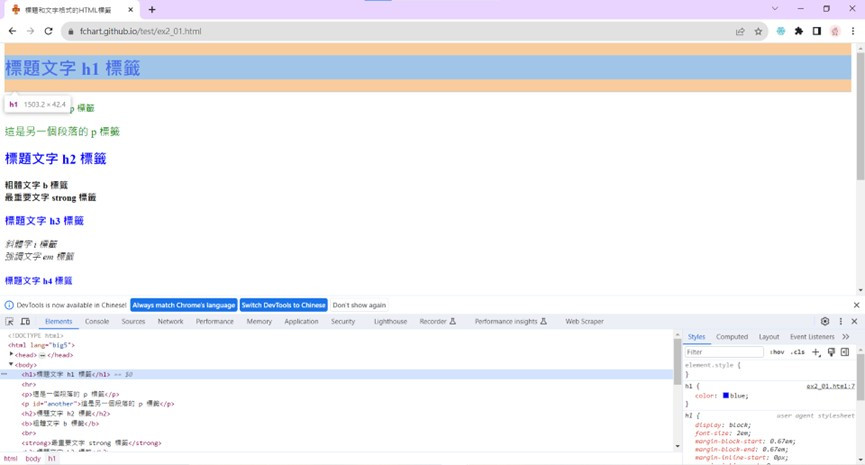Switch to the Console tab
Image resolution: width=865 pixels, height=465 pixels.
coord(97,322)
